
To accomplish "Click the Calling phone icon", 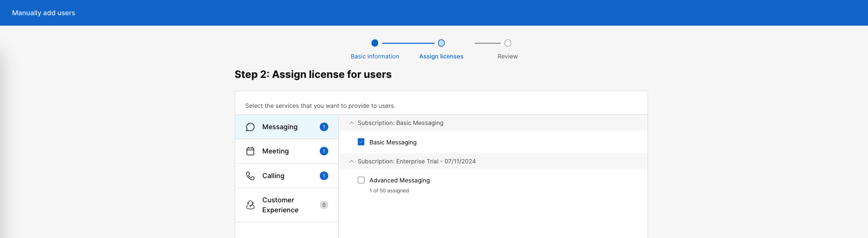I will pos(250,176).
